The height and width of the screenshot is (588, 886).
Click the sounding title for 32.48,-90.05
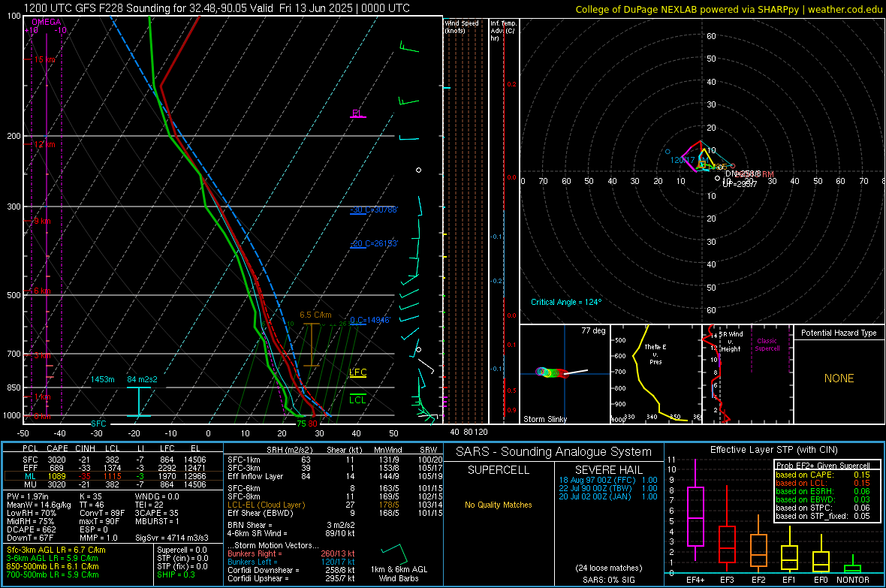[x=217, y=8]
